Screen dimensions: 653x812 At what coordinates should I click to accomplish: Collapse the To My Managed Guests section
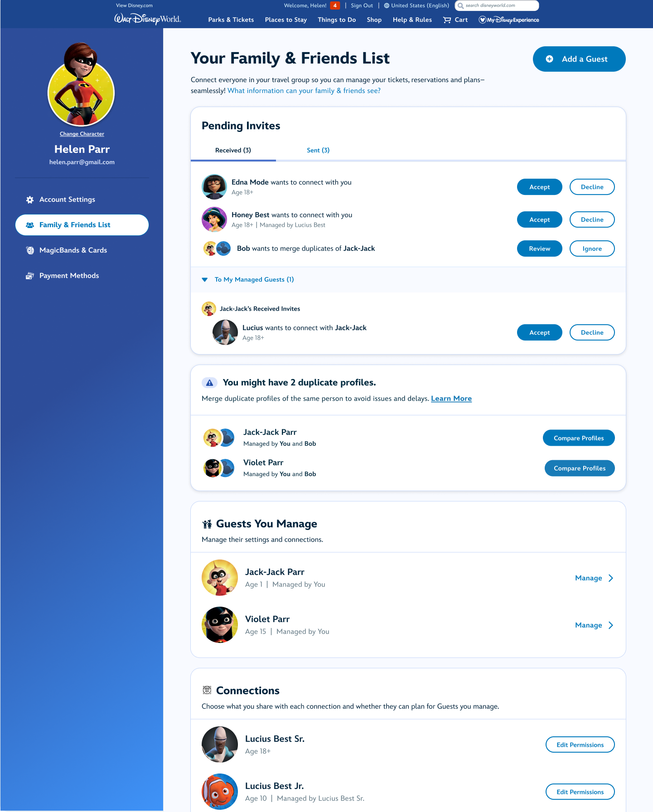[x=205, y=280]
